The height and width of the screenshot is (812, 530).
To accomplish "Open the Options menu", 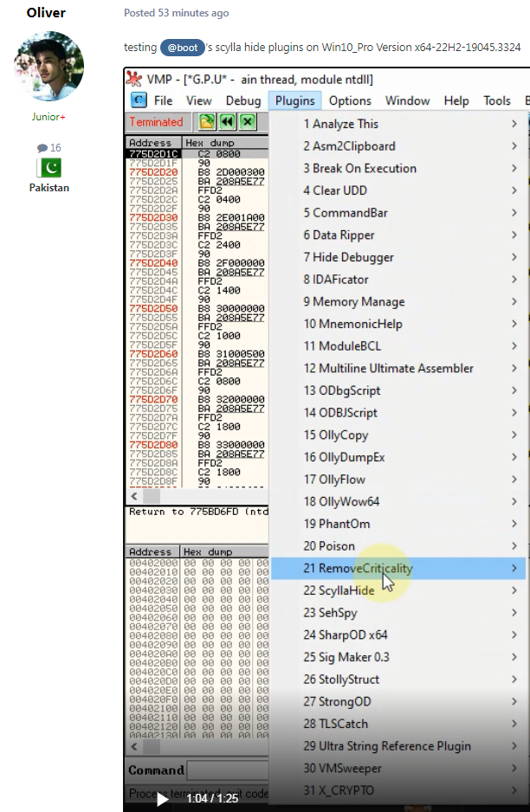I will pos(350,100).
